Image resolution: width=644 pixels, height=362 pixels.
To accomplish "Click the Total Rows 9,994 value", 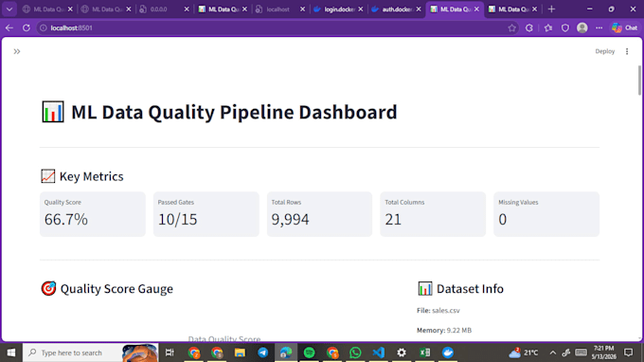I will [290, 220].
